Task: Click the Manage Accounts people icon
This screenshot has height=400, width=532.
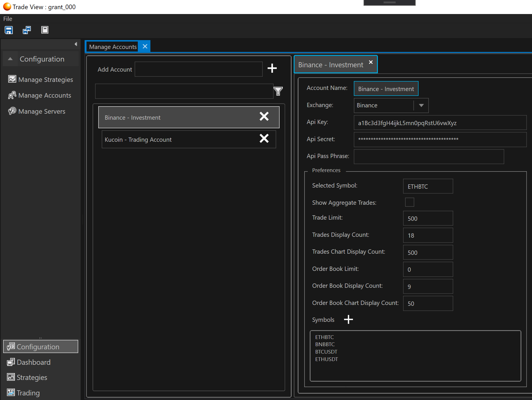Action: click(12, 95)
